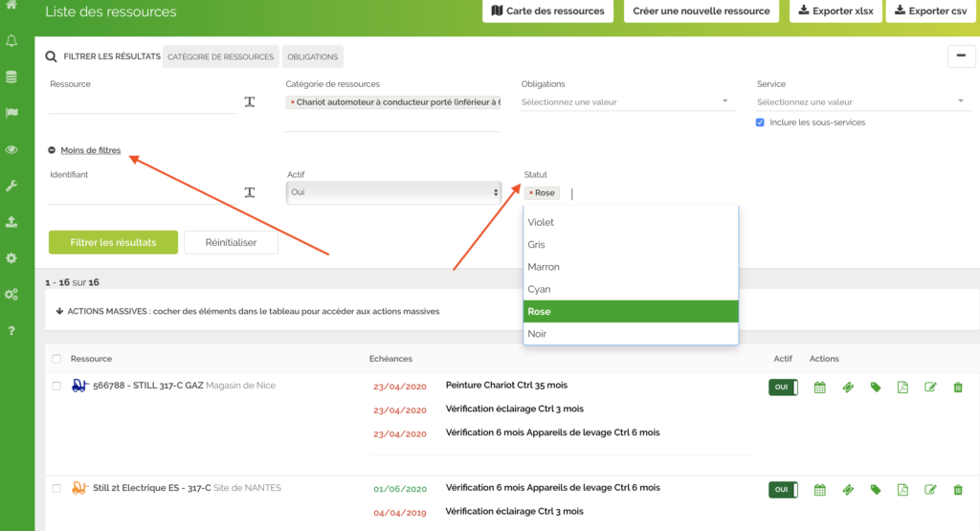Click Créer une nouvelle ressource
The height and width of the screenshot is (531, 980).
coord(702,11)
